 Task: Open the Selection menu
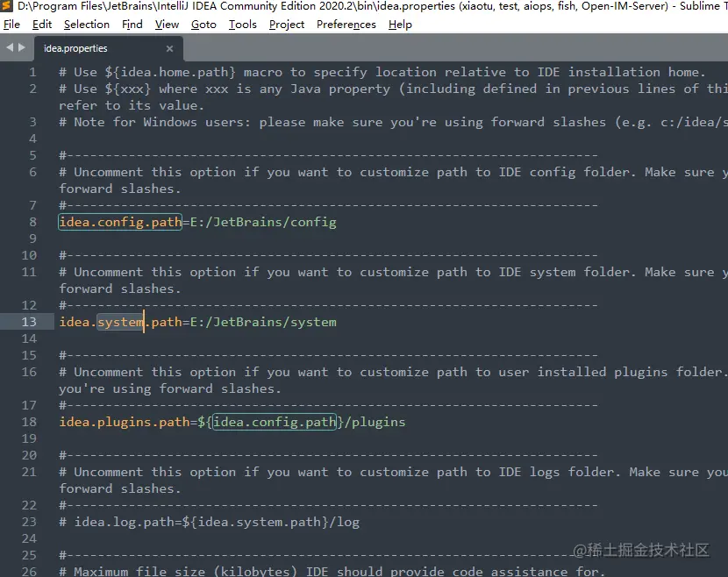click(x=86, y=24)
